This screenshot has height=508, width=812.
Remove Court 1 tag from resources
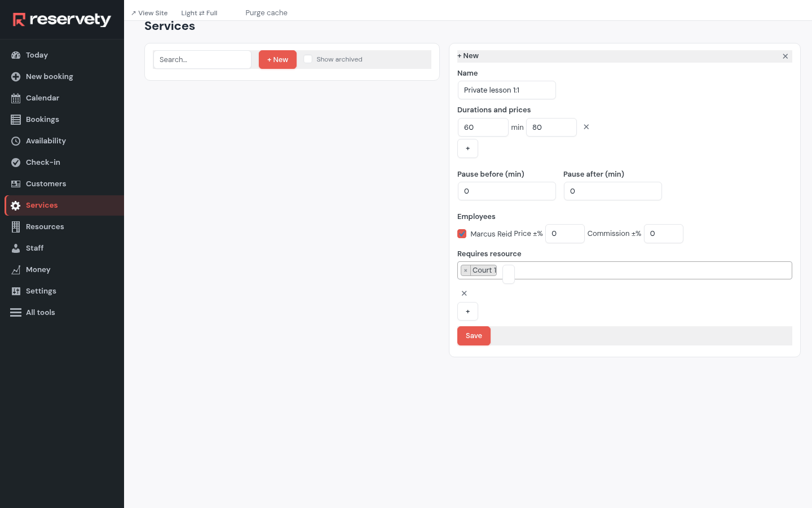pos(466,270)
